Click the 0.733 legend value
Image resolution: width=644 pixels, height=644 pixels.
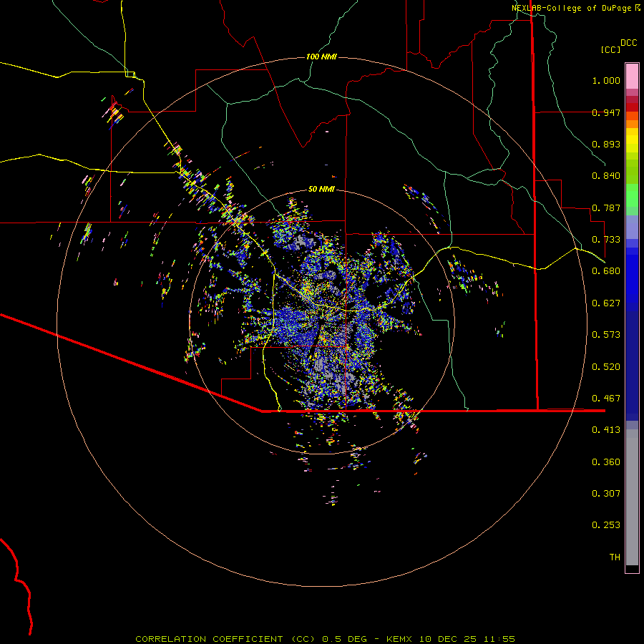click(606, 240)
